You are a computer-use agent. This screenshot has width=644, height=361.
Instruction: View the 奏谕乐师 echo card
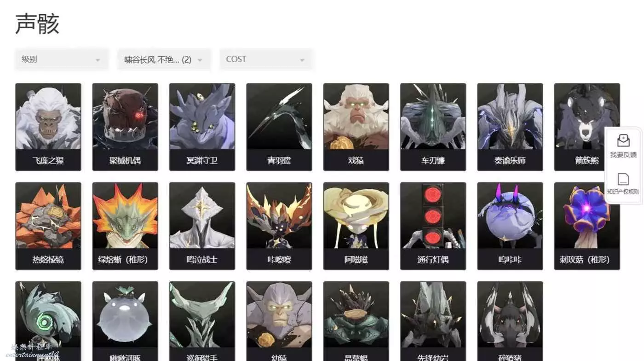pos(510,127)
